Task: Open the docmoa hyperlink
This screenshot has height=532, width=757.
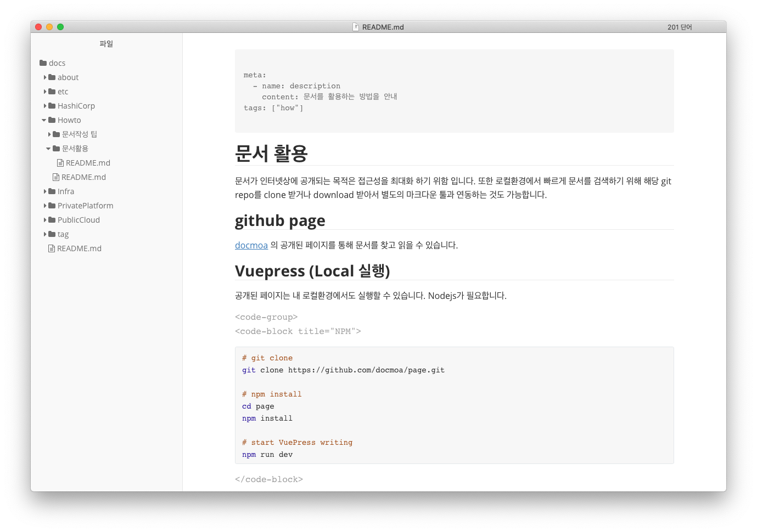Action: click(x=251, y=245)
